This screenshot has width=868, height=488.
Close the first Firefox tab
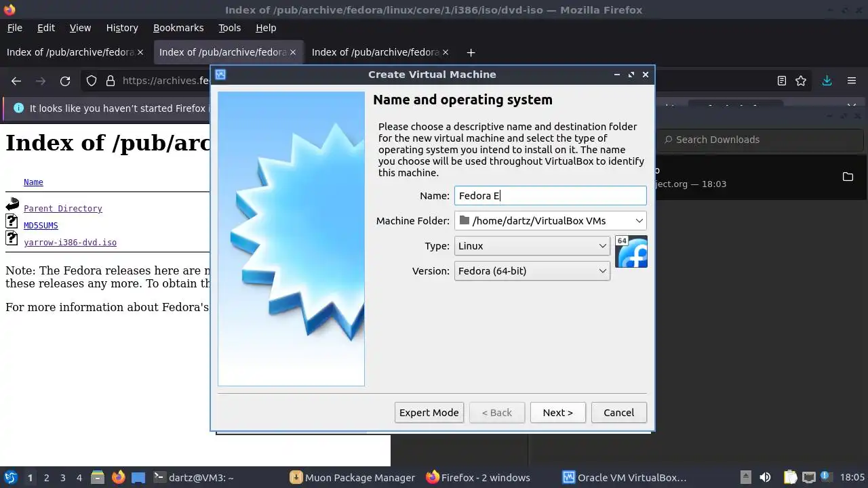click(140, 52)
